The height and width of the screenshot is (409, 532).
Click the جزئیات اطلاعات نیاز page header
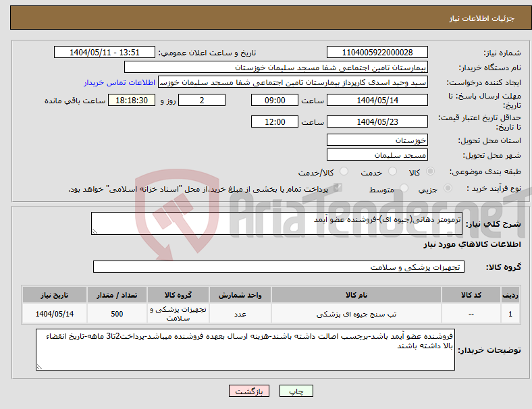coord(481,18)
